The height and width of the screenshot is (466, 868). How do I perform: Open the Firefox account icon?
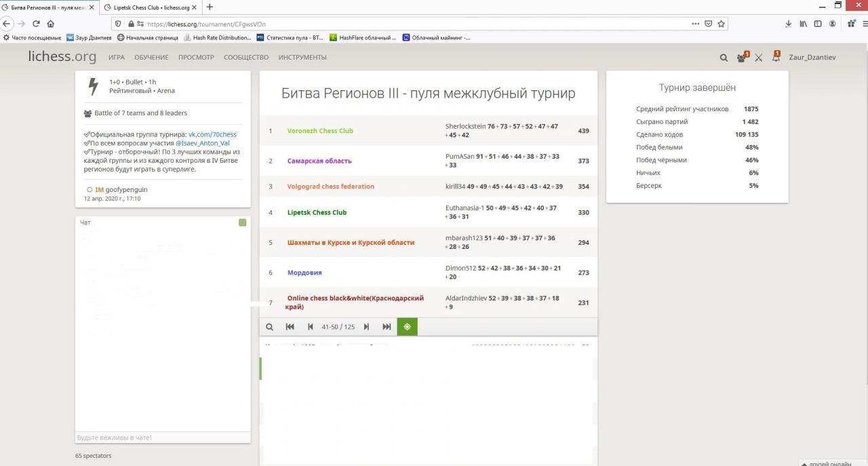coord(832,24)
